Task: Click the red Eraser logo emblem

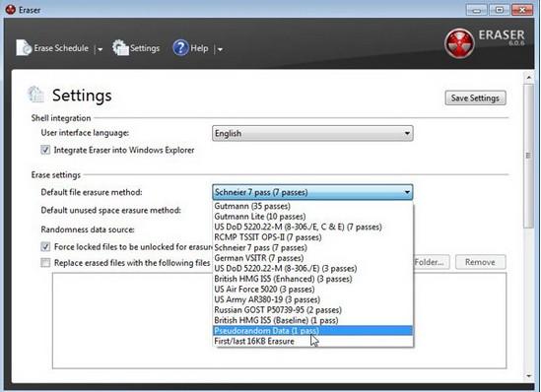Action: [459, 43]
